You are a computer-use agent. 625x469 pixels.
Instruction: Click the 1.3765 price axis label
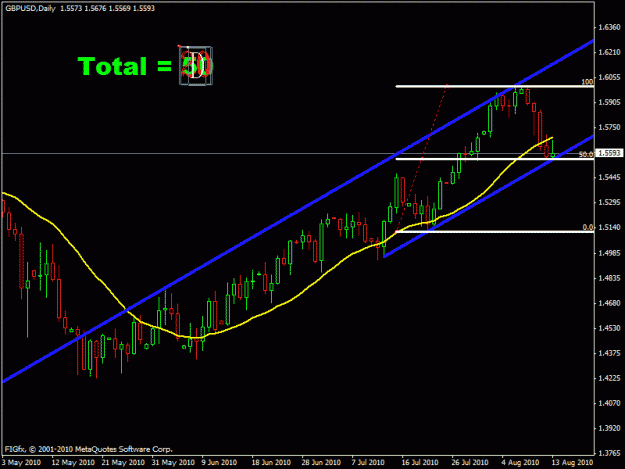pos(610,453)
